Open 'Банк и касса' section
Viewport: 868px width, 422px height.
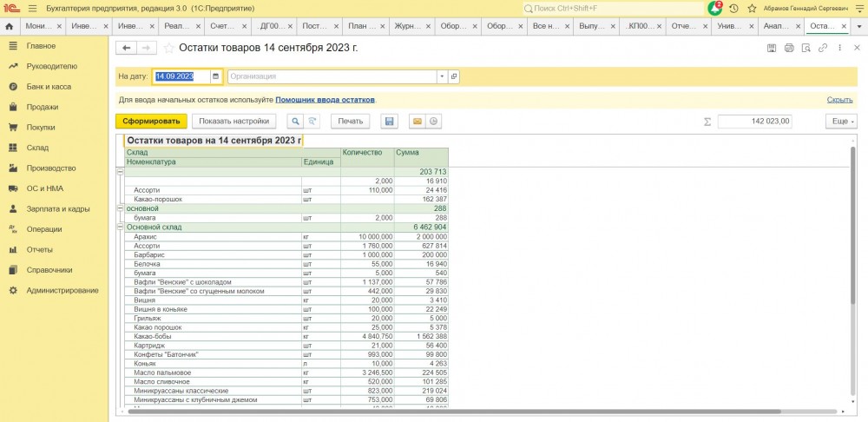pyautogui.click(x=48, y=87)
